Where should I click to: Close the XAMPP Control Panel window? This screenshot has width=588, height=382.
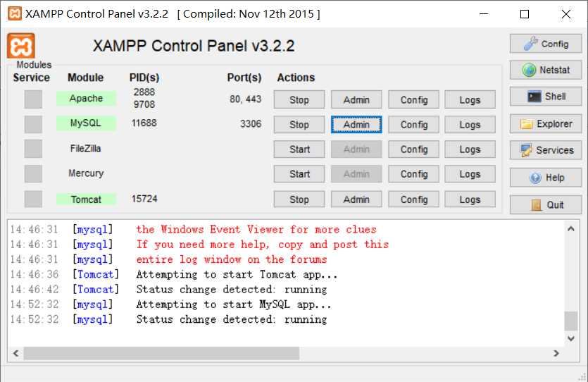[566, 14]
